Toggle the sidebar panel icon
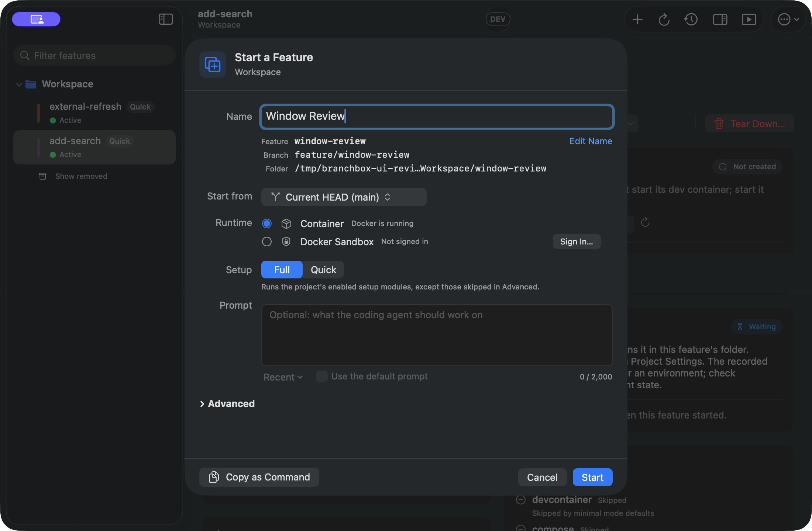 click(x=166, y=19)
